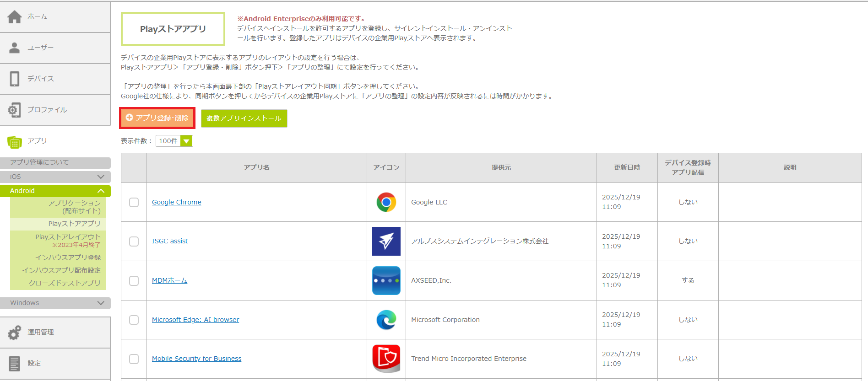Image resolution: width=868 pixels, height=381 pixels.
Task: Click the Settings document icon
Action: (x=15, y=364)
